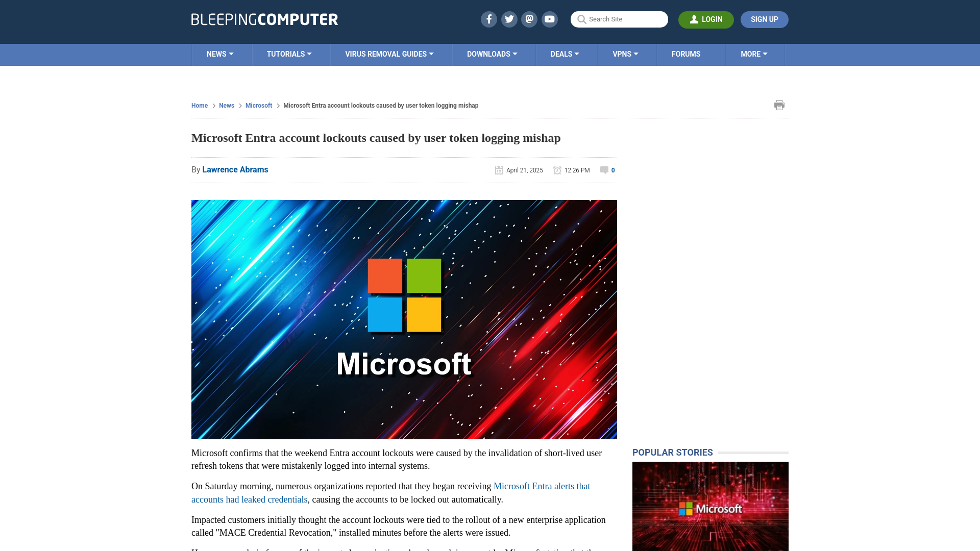
Task: Click the printer icon to print article
Action: pyautogui.click(x=779, y=105)
